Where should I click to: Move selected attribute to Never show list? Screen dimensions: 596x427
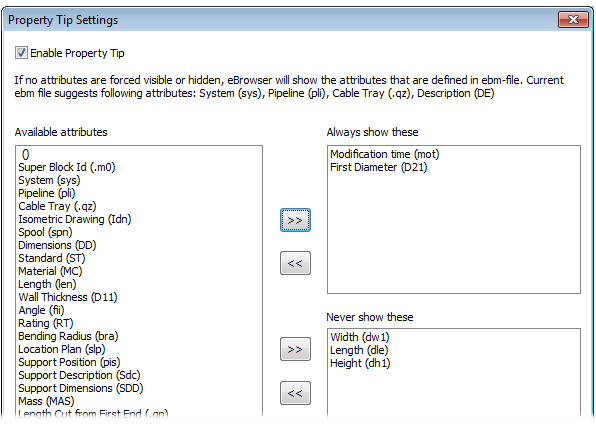coord(295,349)
